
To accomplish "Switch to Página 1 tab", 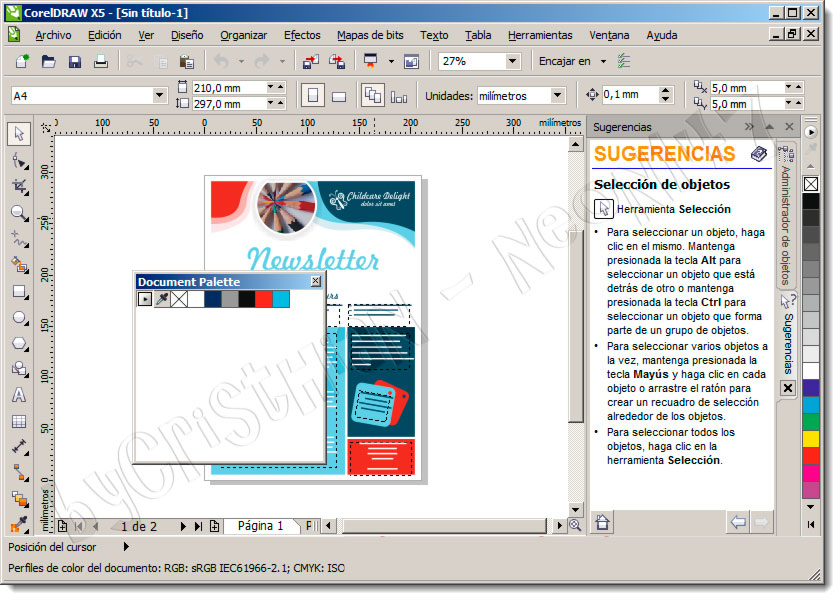I will [x=260, y=526].
